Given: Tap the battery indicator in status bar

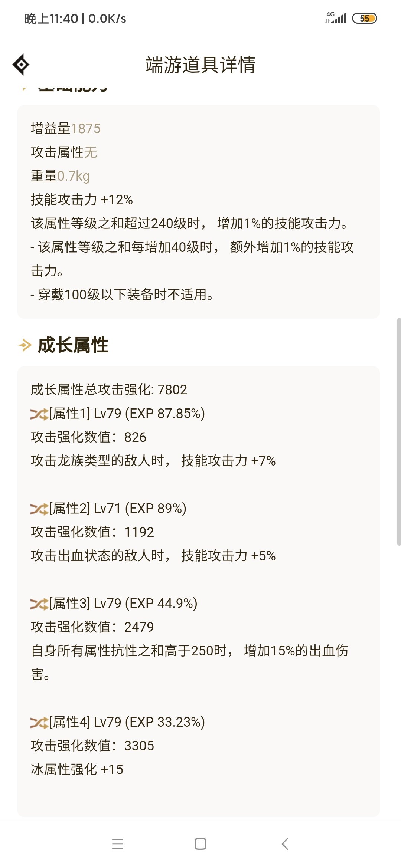Looking at the screenshot, I should tap(365, 18).
